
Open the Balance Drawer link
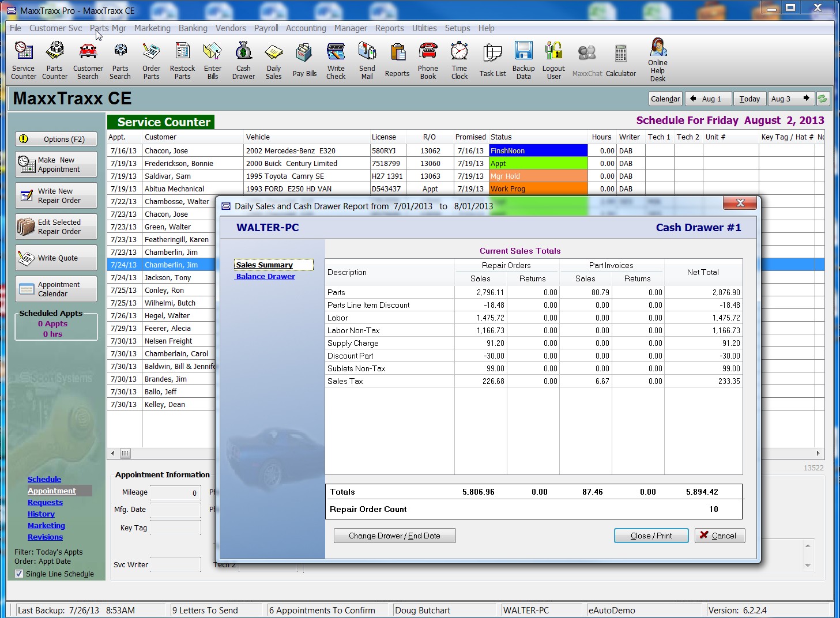click(x=265, y=277)
